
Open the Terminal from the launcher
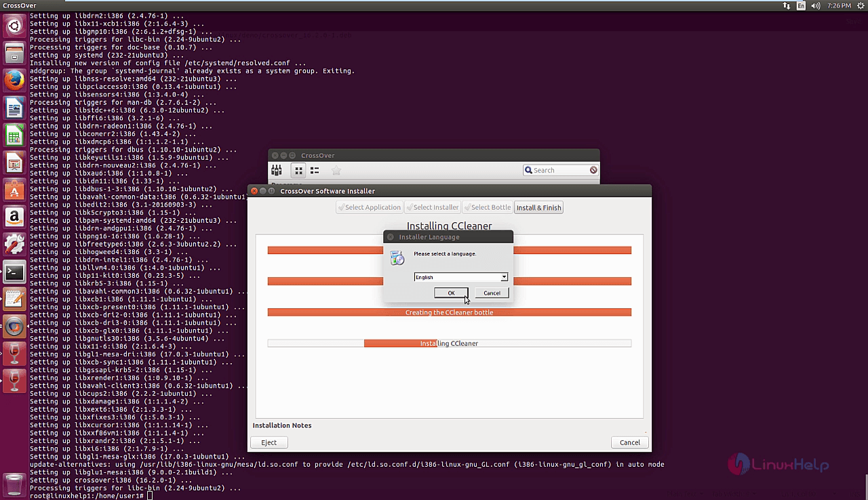pos(15,272)
